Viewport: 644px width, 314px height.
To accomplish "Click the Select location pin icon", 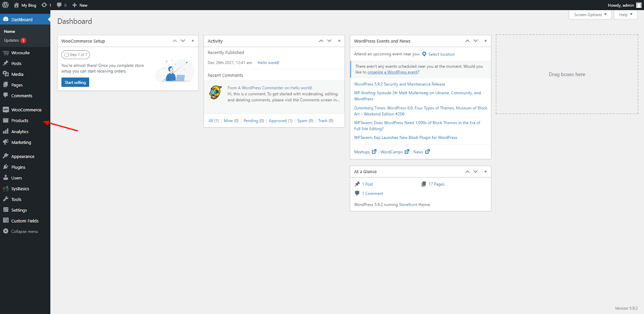I will pyautogui.click(x=424, y=54).
